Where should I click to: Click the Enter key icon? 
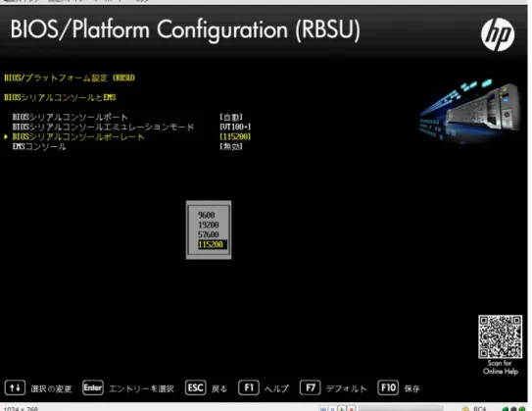93,387
